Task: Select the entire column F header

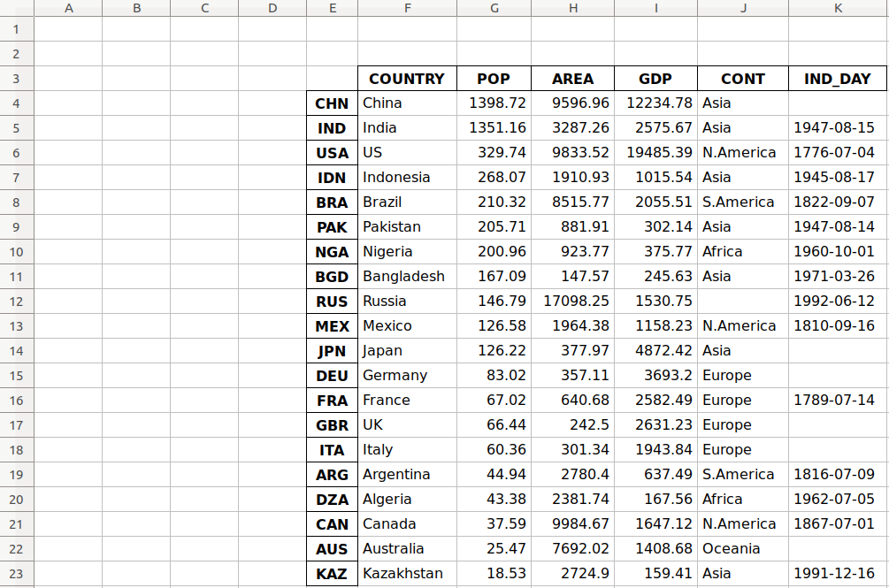Action: pos(407,8)
